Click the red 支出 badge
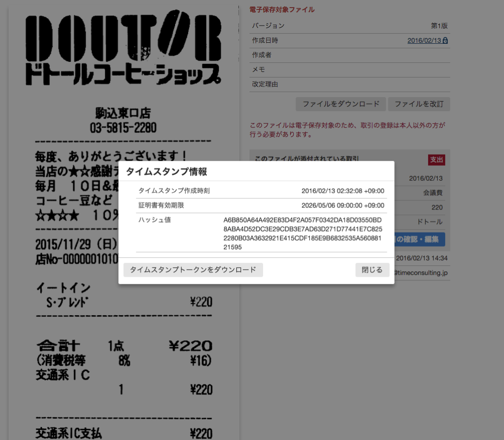Image resolution: width=504 pixels, height=440 pixels. (x=437, y=160)
